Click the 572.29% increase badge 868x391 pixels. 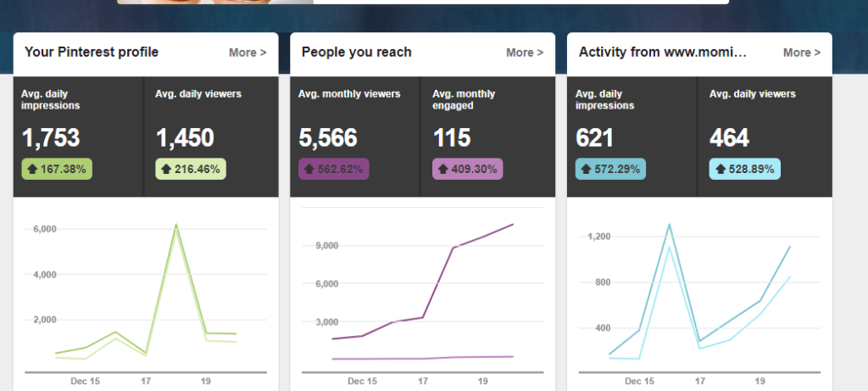610,169
